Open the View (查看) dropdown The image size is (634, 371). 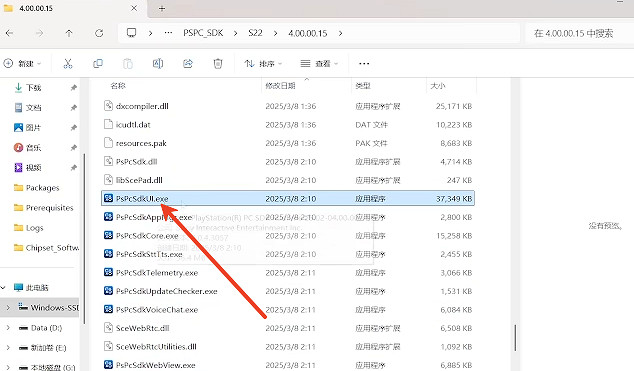(x=319, y=63)
